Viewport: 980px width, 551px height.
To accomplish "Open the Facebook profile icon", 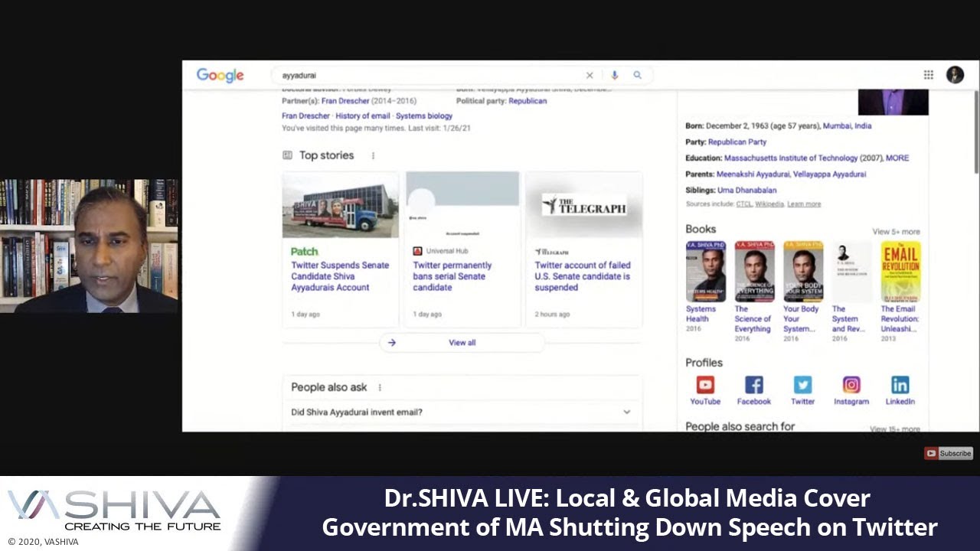I will pos(753,385).
